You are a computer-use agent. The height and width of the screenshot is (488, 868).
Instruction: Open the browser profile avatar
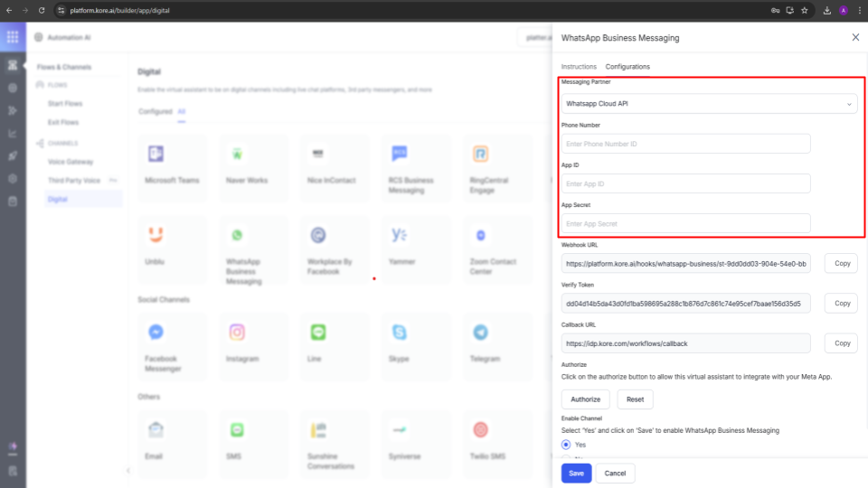pyautogui.click(x=843, y=10)
